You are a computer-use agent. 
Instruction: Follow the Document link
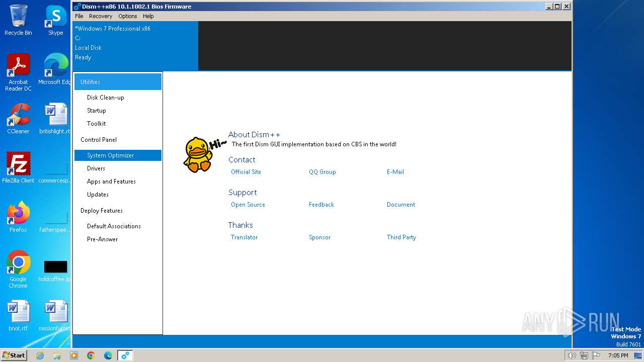tap(401, 205)
